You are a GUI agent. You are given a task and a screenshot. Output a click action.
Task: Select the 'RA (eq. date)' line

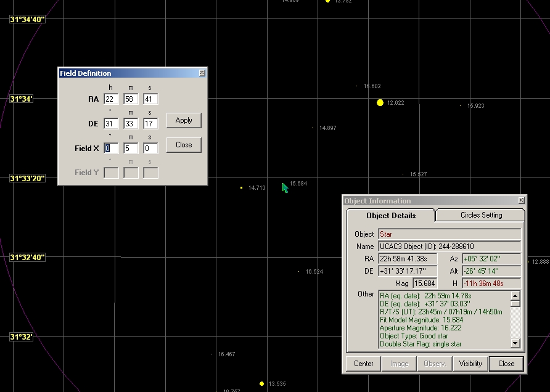(425, 296)
